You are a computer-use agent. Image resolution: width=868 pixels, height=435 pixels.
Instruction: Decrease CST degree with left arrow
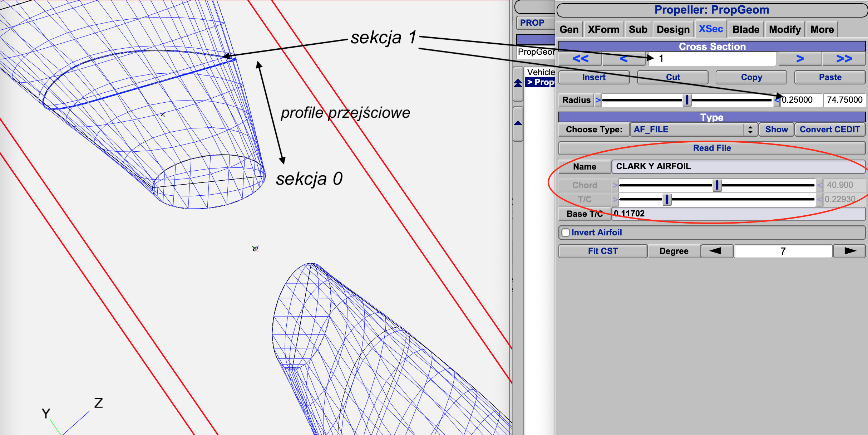point(717,251)
